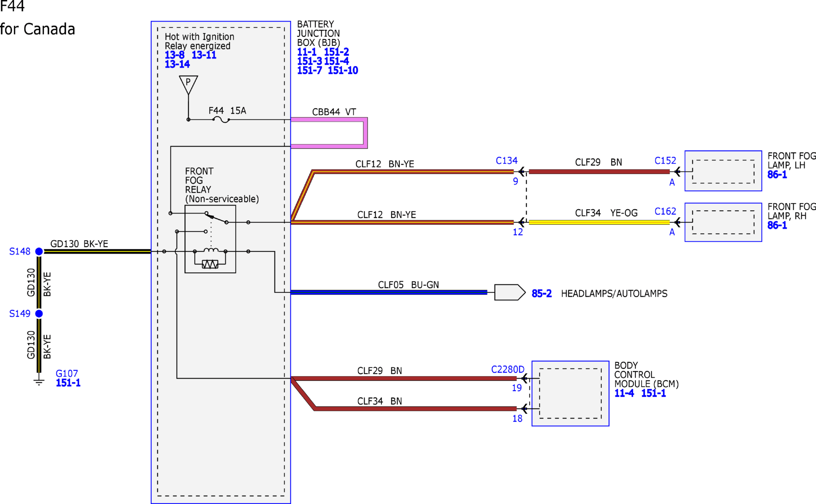Select the Body Control Module box
The height and width of the screenshot is (504, 816).
tap(570, 393)
